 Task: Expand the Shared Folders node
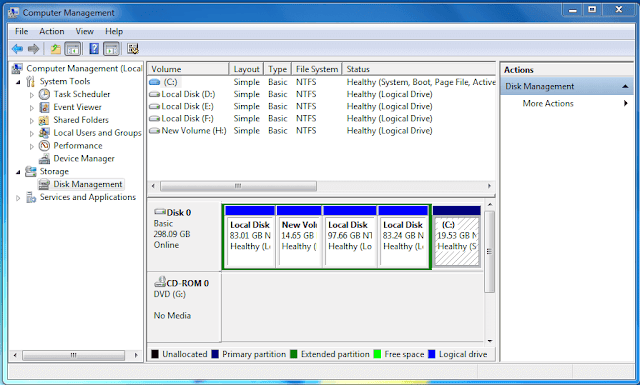click(31, 120)
